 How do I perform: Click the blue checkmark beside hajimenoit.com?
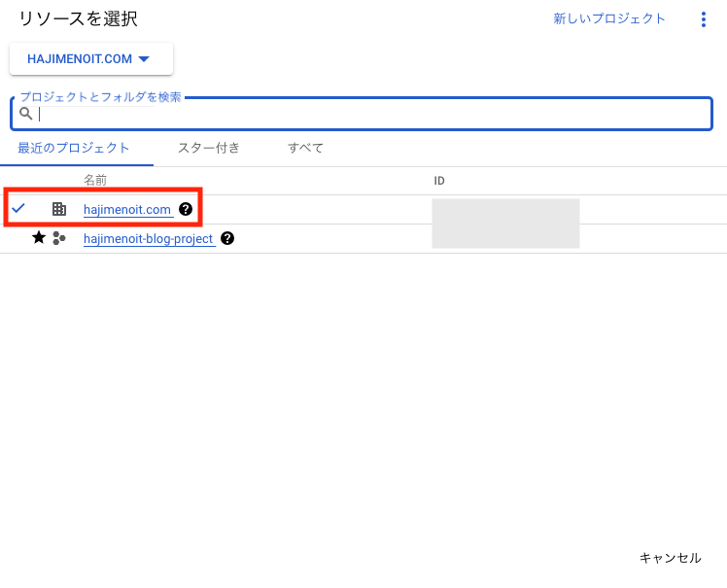click(x=18, y=208)
